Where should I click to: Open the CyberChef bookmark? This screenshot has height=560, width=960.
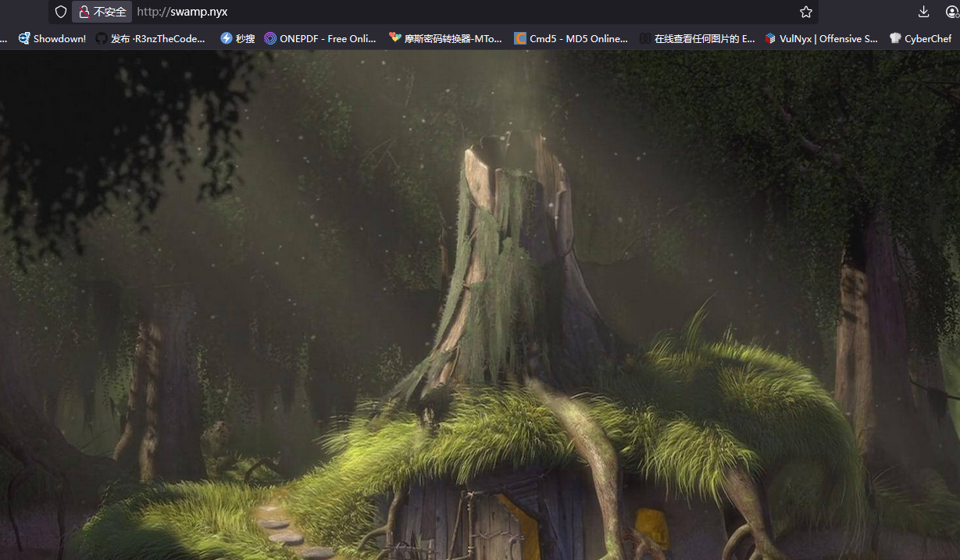[x=920, y=38]
